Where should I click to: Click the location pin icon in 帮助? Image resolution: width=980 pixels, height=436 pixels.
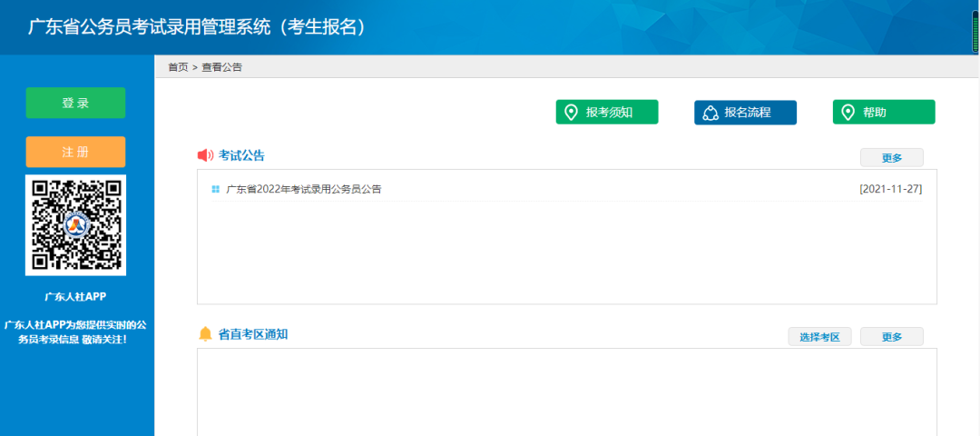[848, 113]
